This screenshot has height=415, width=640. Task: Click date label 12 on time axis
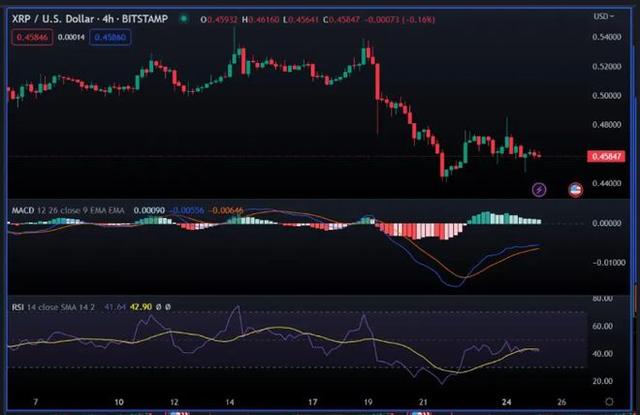[174, 402]
